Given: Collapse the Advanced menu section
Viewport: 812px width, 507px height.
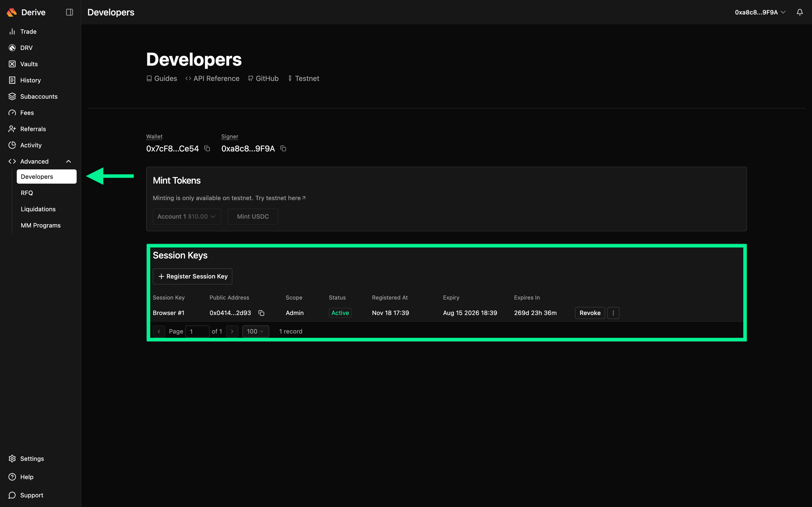Looking at the screenshot, I should pos(69,161).
